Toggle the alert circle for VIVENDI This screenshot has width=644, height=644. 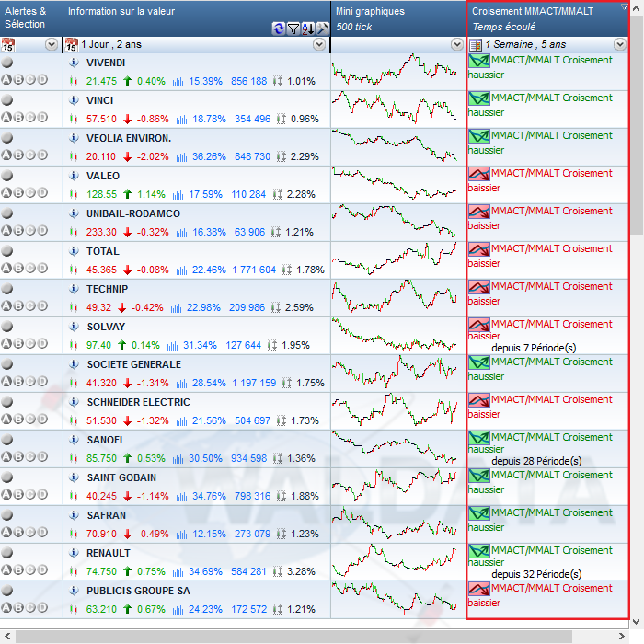(7, 63)
